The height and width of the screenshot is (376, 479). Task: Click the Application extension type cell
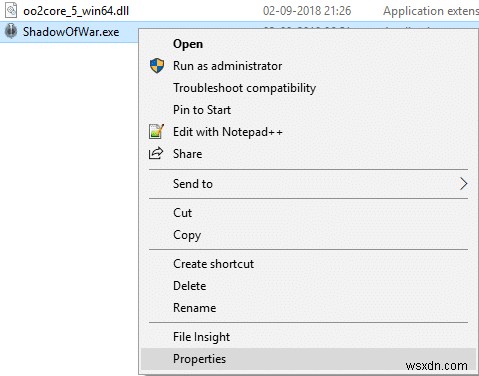(x=431, y=11)
